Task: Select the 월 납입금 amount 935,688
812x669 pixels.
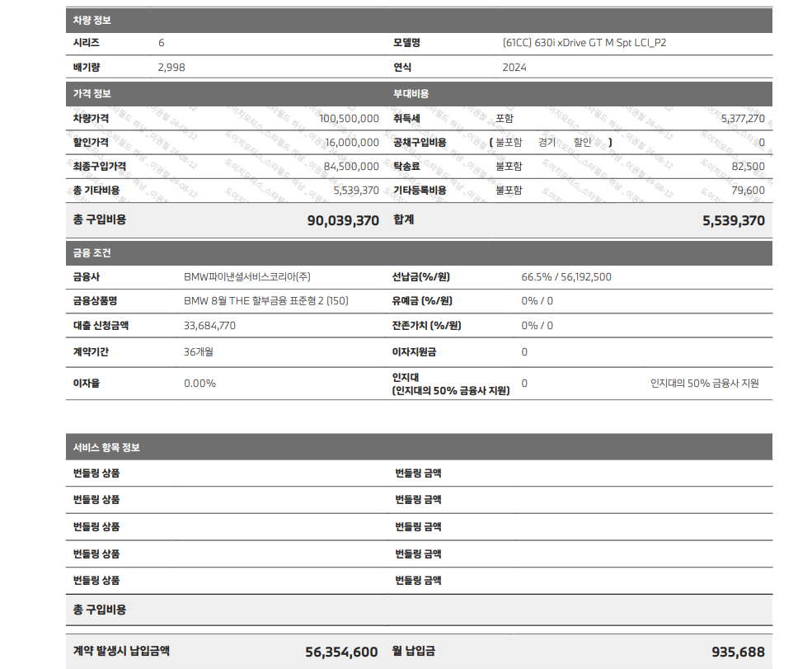Action: click(738, 652)
